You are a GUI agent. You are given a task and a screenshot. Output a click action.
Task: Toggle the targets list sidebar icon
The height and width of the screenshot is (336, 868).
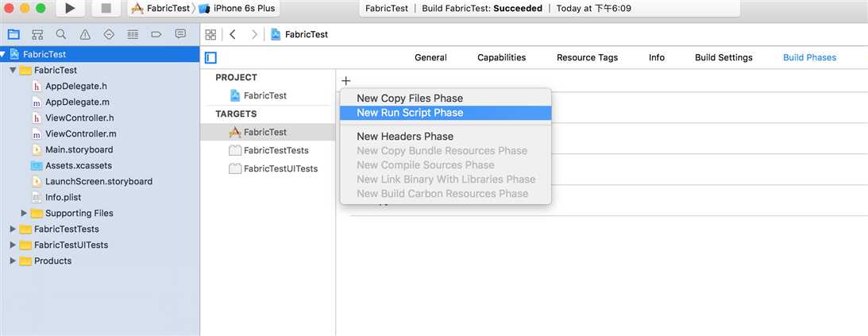(210, 57)
